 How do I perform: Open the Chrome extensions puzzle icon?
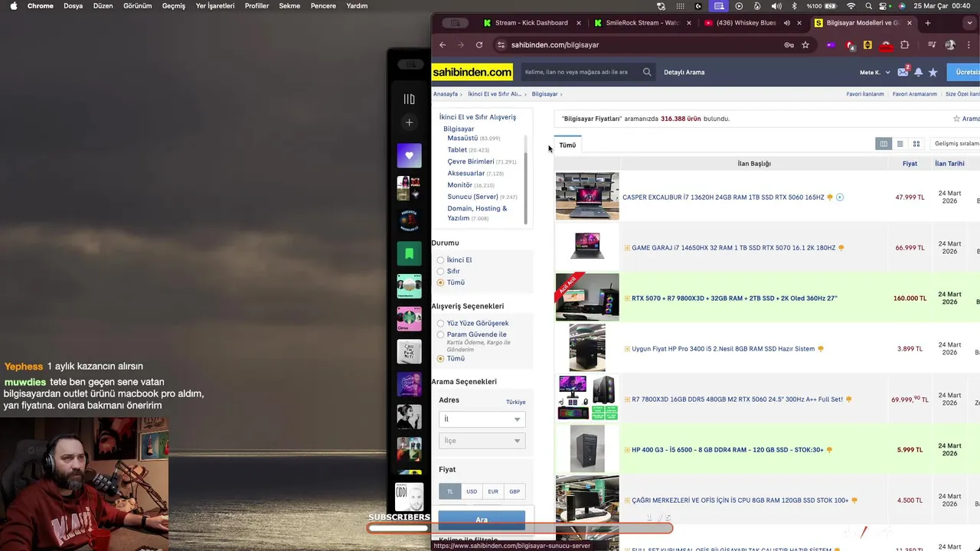coord(904,45)
